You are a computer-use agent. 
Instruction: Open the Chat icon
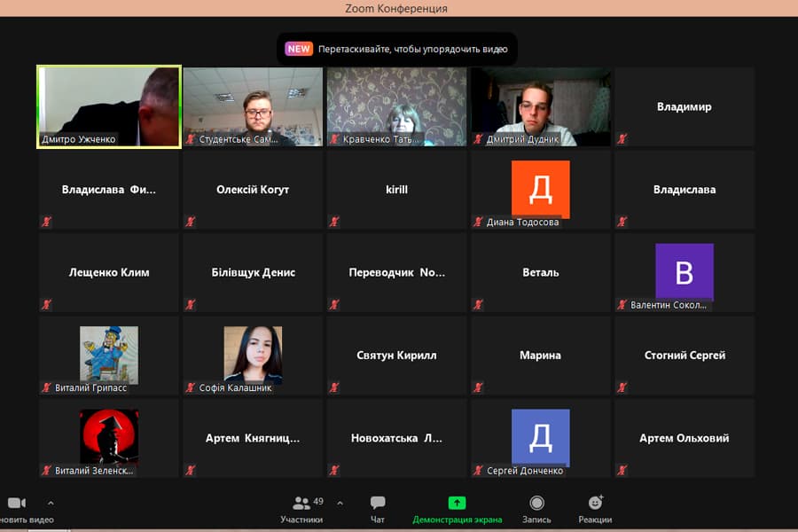378,503
